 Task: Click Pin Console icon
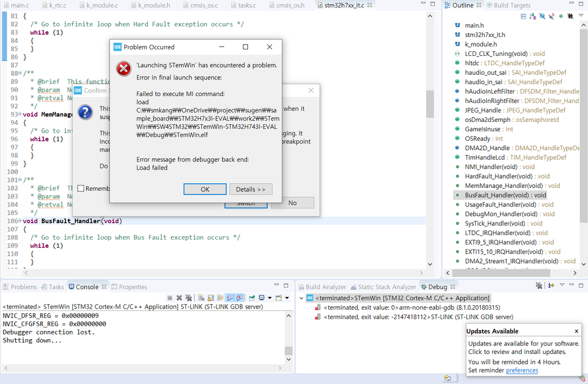252,297
